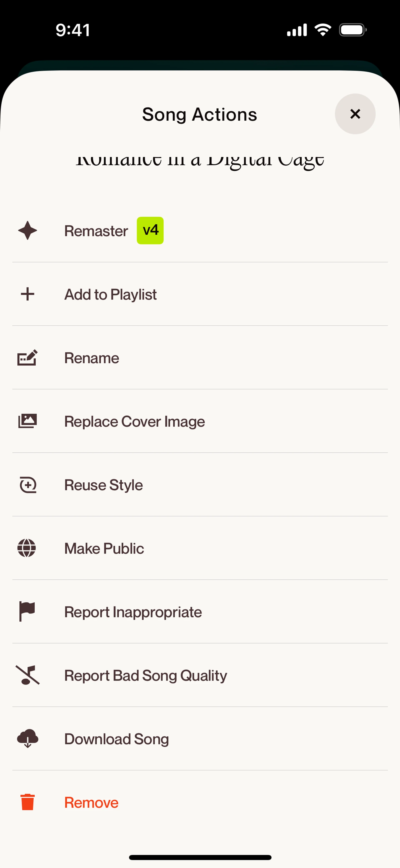Image resolution: width=400 pixels, height=868 pixels.
Task: Tap Download Song label
Action: tap(116, 739)
